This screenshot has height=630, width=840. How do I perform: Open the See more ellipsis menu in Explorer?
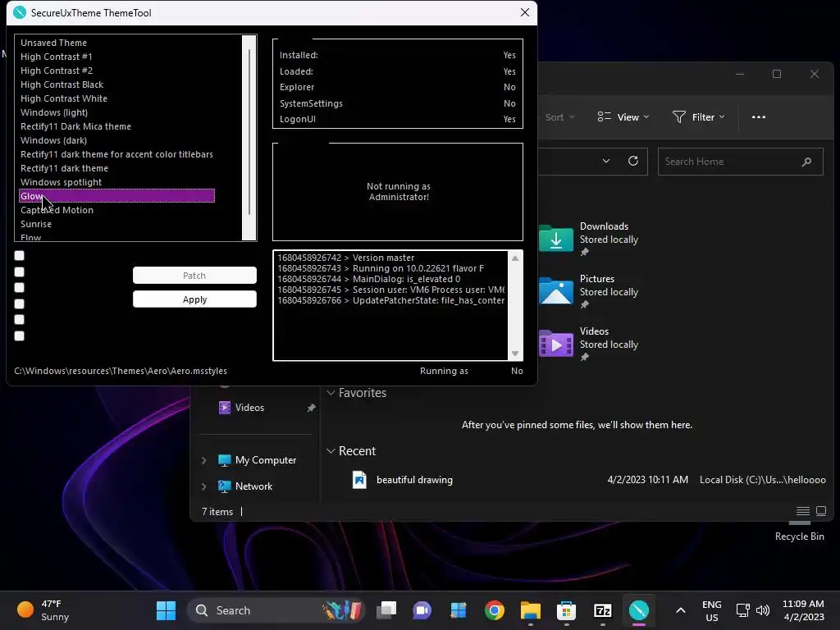(759, 116)
